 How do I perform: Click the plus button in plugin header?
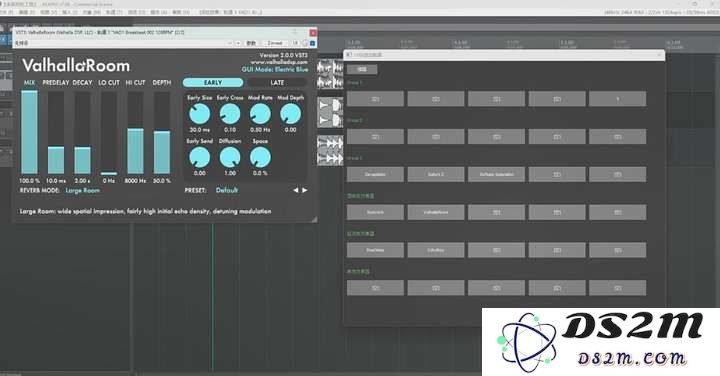click(238, 43)
